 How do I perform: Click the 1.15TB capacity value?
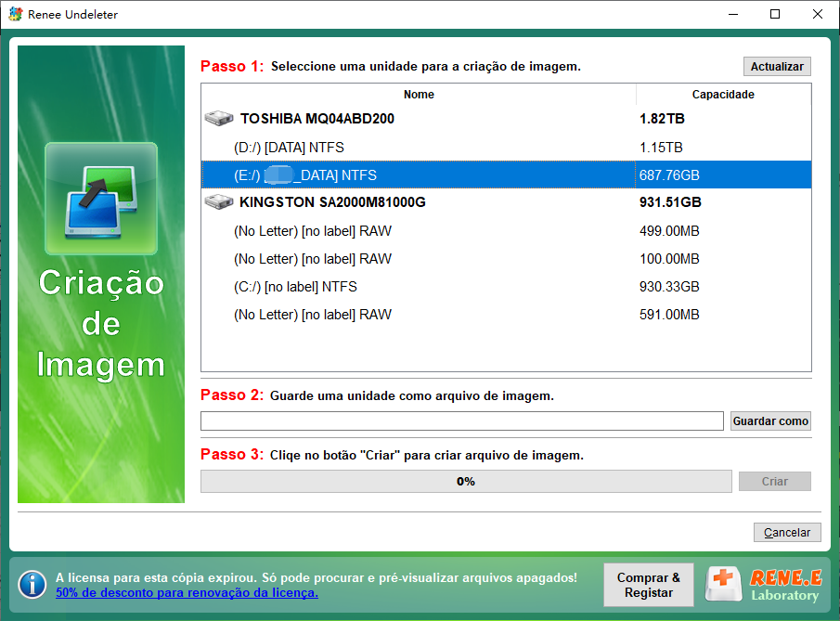661,148
